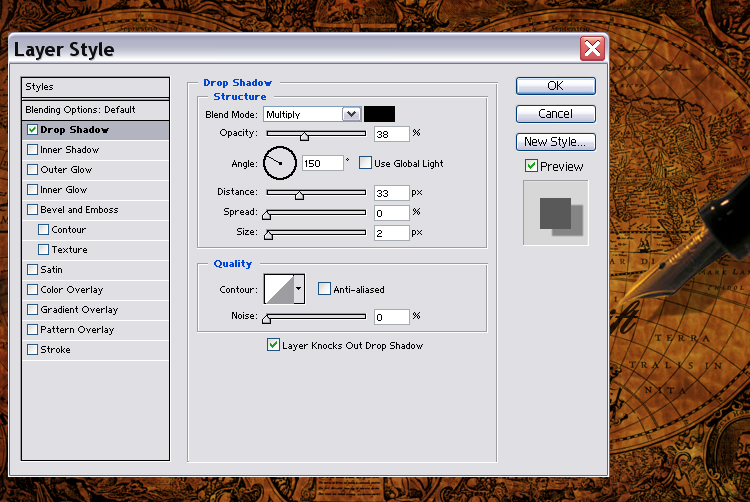This screenshot has height=502, width=750.
Task: Click the Opacity slider handle
Action: [x=304, y=137]
